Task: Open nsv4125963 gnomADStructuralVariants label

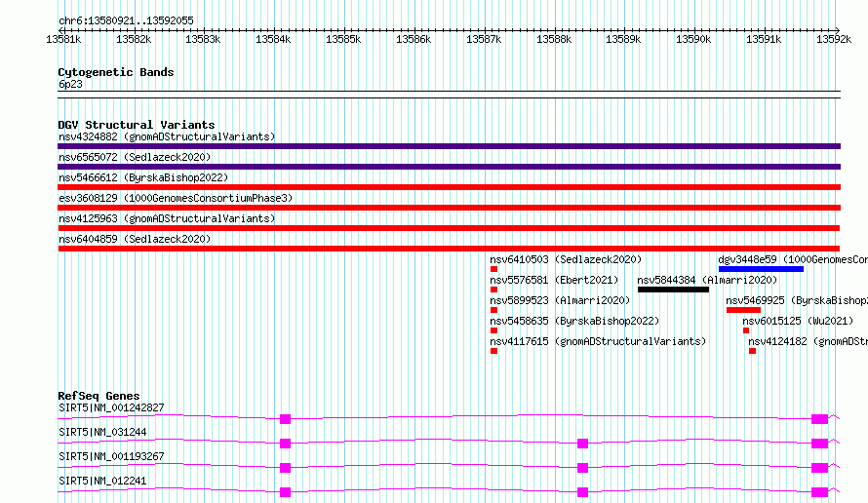Action: pos(167,218)
